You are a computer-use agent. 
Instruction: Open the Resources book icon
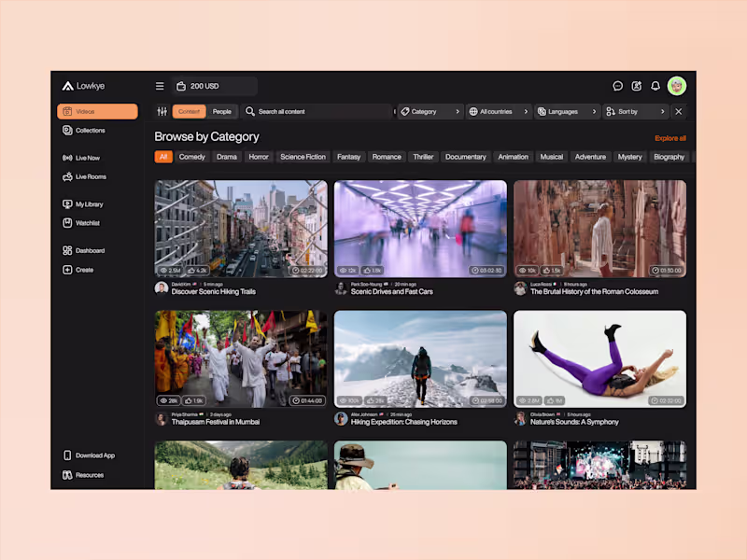(x=67, y=475)
